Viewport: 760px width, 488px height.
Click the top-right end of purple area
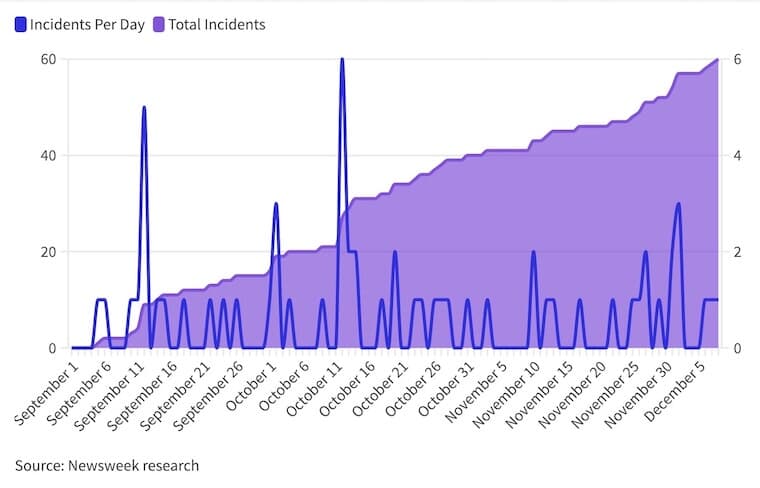pos(717,61)
